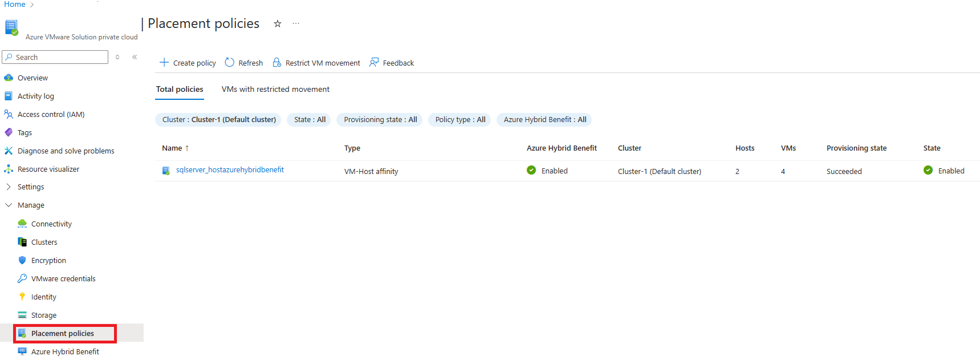Click the VMware credentials key icon

[x=22, y=278]
